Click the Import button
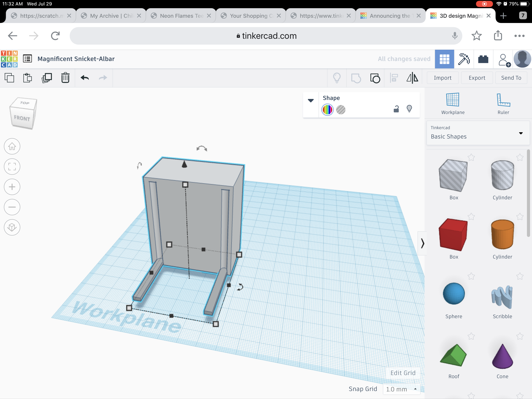 pyautogui.click(x=443, y=78)
